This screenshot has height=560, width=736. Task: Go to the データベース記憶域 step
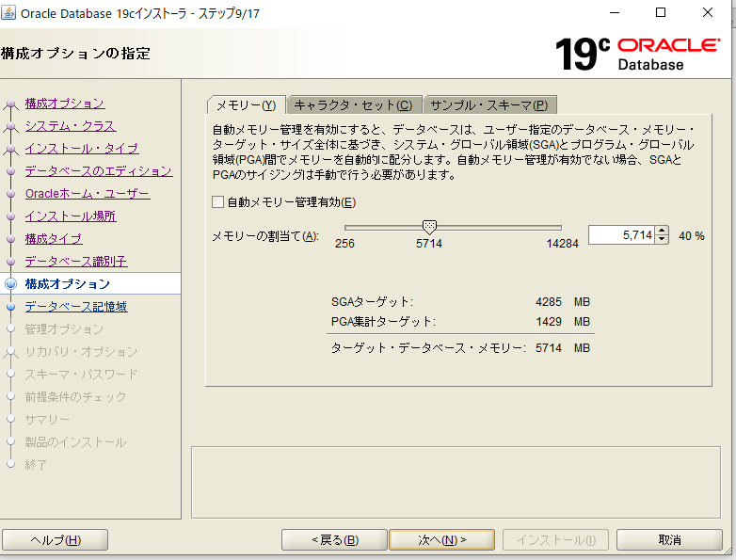(x=75, y=307)
